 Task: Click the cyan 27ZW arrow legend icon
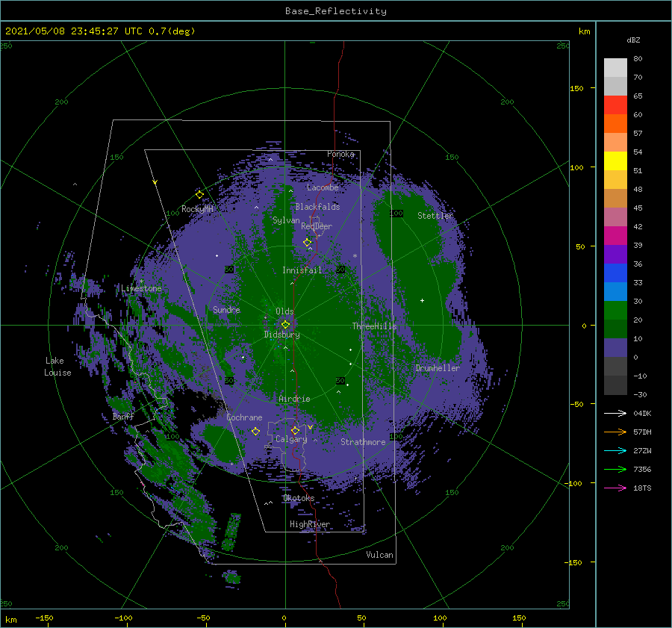click(x=615, y=450)
